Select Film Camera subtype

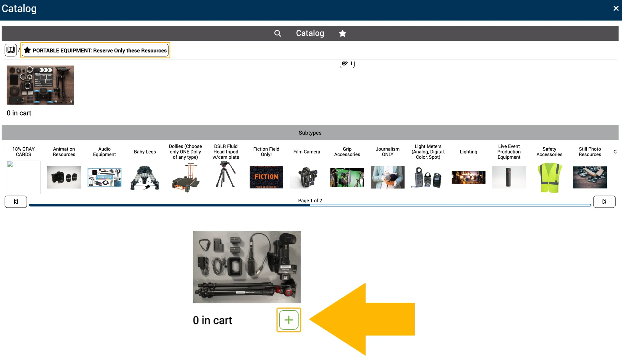tap(306, 177)
